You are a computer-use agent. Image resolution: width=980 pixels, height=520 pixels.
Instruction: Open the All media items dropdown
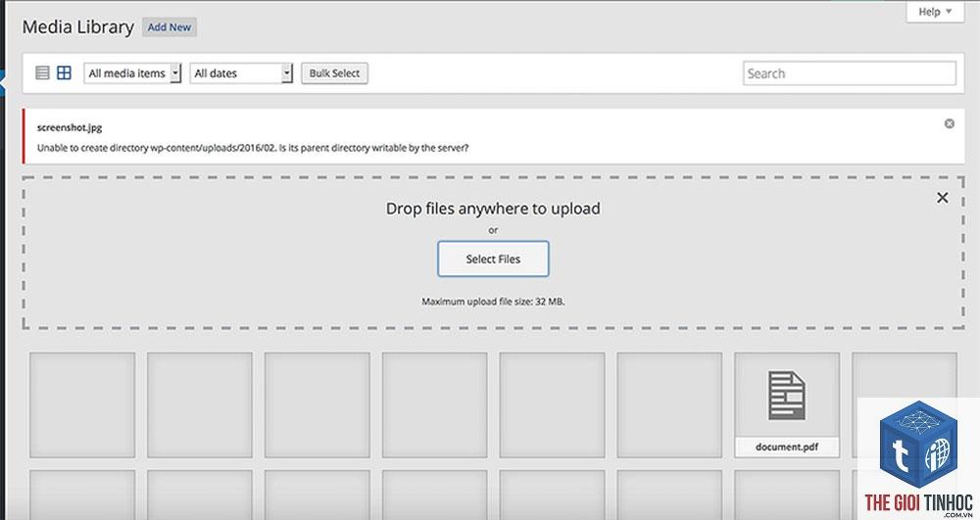pyautogui.click(x=132, y=73)
